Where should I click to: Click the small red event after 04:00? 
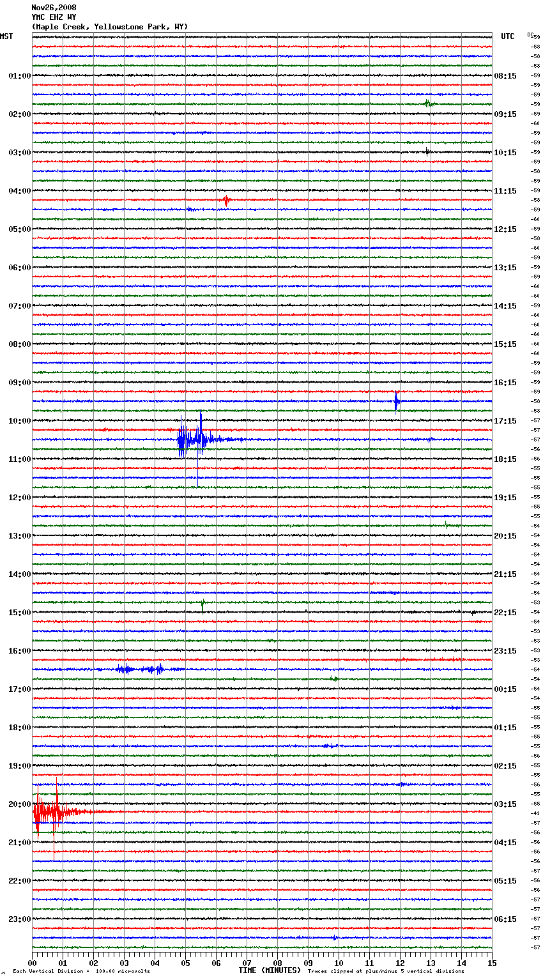(226, 200)
